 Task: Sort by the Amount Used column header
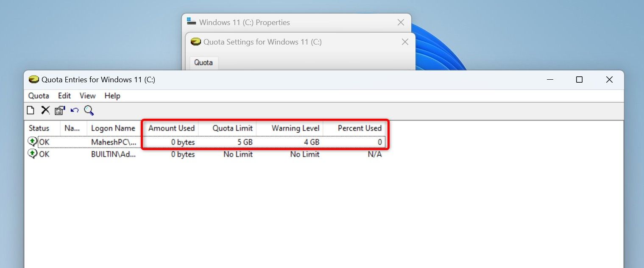click(x=171, y=128)
